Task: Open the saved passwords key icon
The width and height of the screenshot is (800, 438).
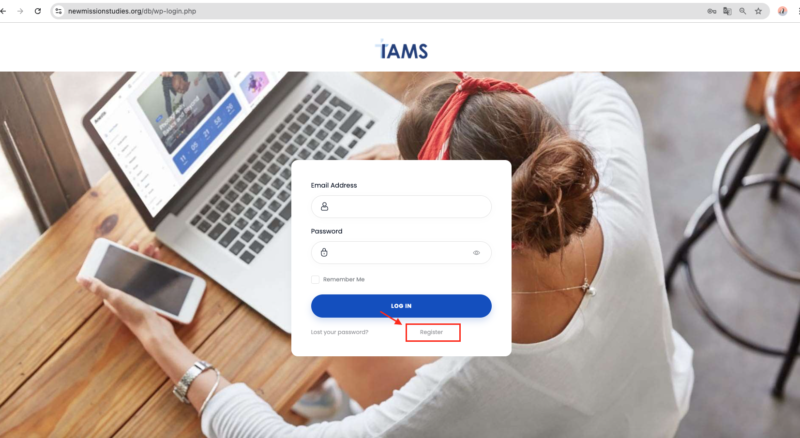Action: pos(712,11)
